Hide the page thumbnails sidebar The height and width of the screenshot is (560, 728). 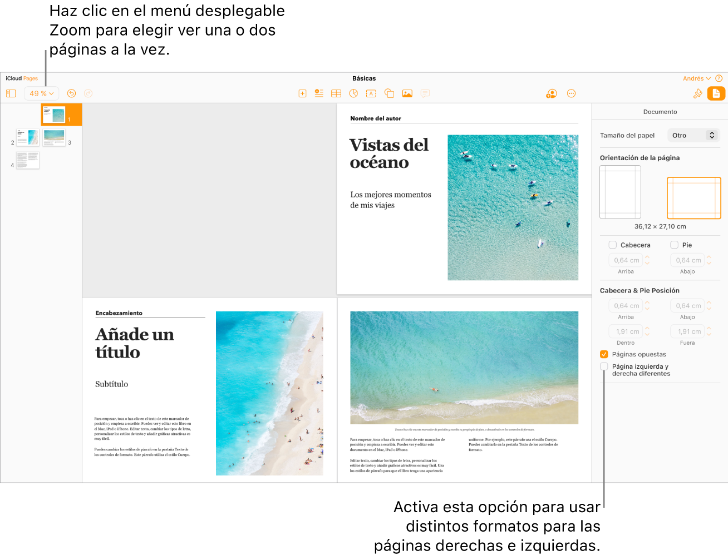pyautogui.click(x=11, y=93)
